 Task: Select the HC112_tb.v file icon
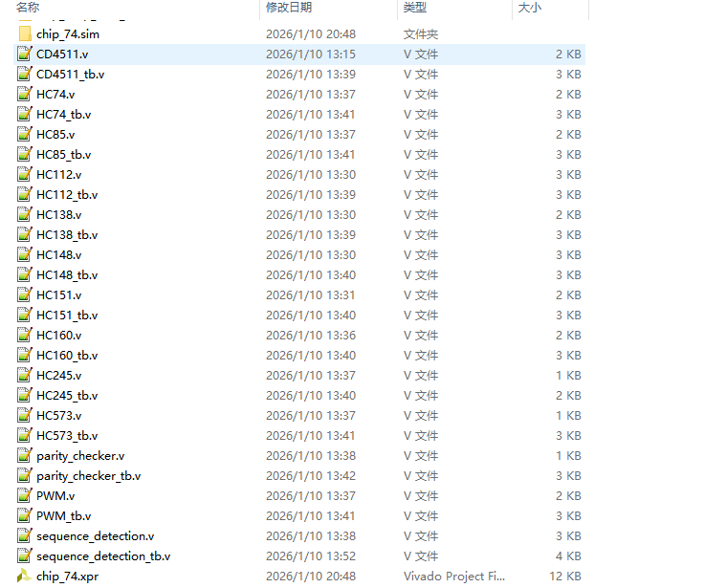coord(25,195)
